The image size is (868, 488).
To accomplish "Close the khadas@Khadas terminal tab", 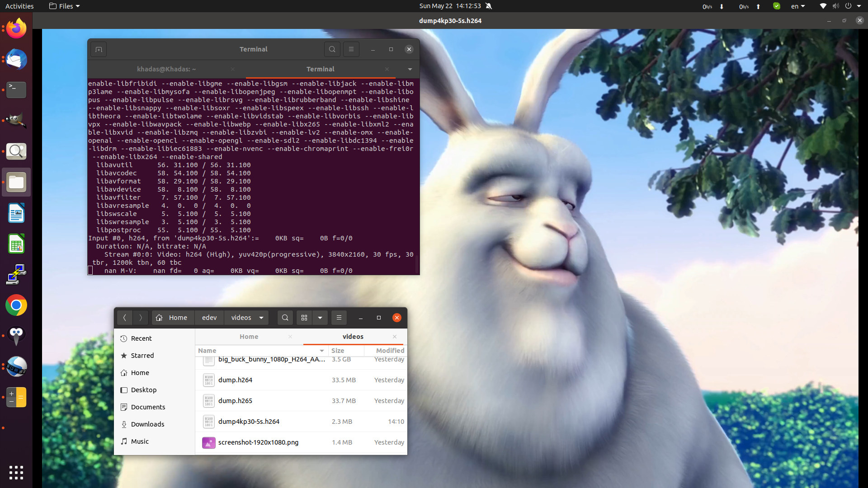I will (x=233, y=69).
